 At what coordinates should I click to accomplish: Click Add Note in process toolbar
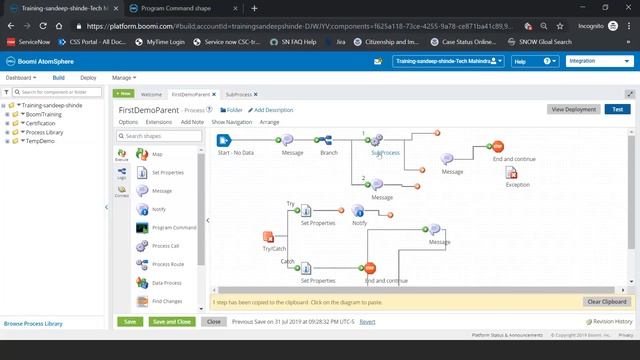pos(192,122)
